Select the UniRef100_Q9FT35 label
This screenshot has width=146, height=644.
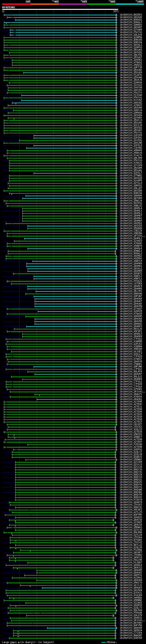pyautogui.click(x=131, y=67)
